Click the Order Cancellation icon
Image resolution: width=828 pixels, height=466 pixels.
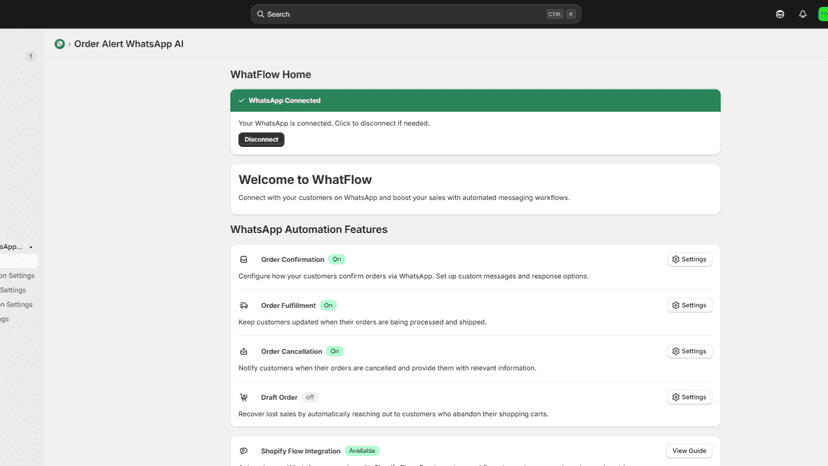point(243,351)
